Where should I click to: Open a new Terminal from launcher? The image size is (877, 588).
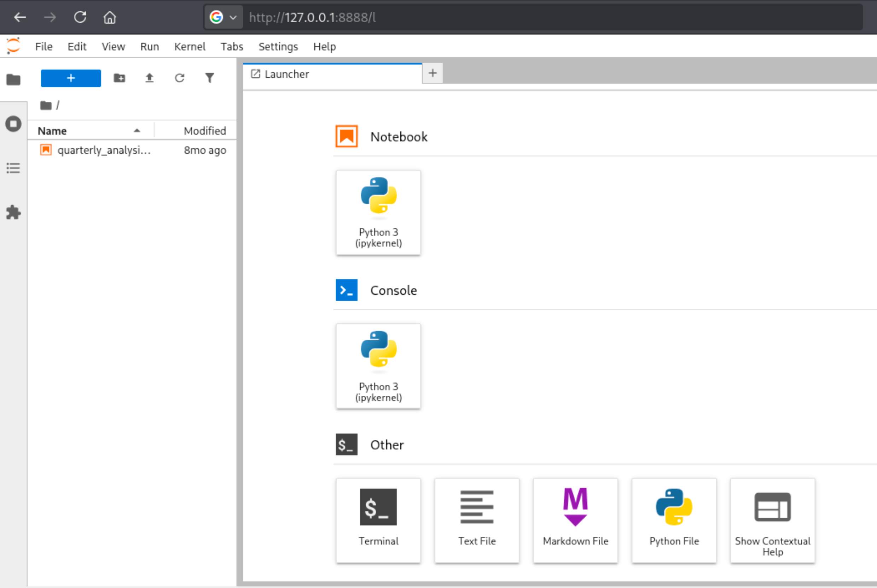pos(378,521)
